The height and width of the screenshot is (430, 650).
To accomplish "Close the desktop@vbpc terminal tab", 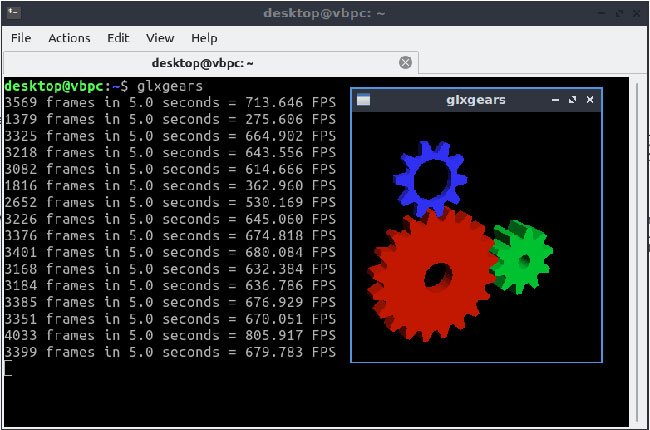I will coord(405,63).
